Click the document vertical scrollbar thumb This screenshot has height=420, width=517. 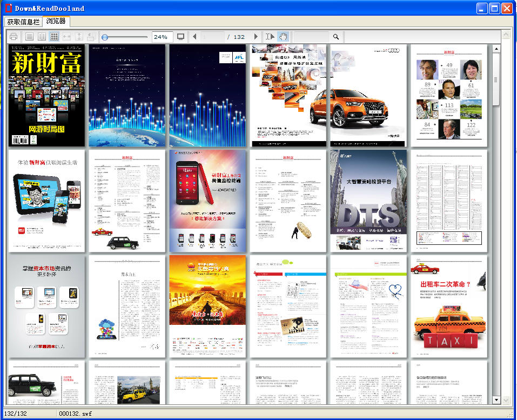point(495,79)
